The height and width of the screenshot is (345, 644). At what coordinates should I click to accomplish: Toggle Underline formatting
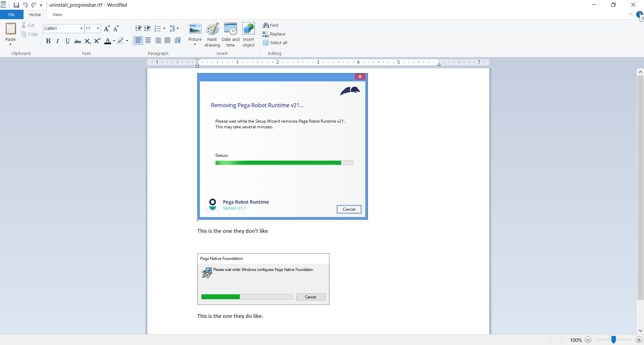pos(67,41)
